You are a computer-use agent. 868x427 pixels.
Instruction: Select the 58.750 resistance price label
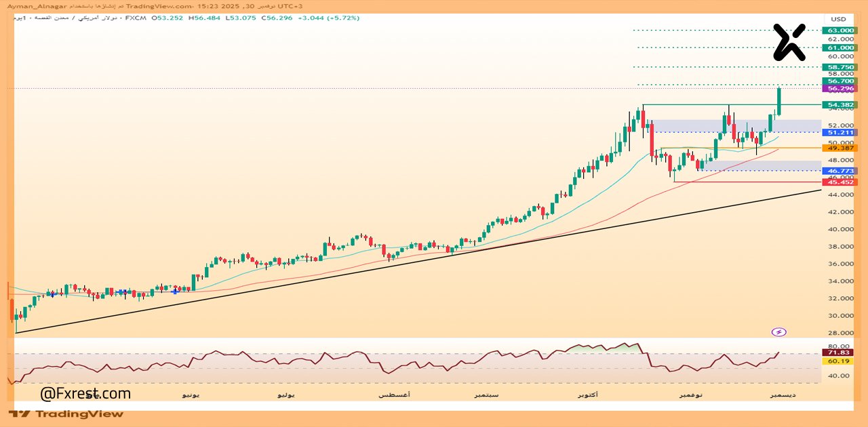(841, 66)
